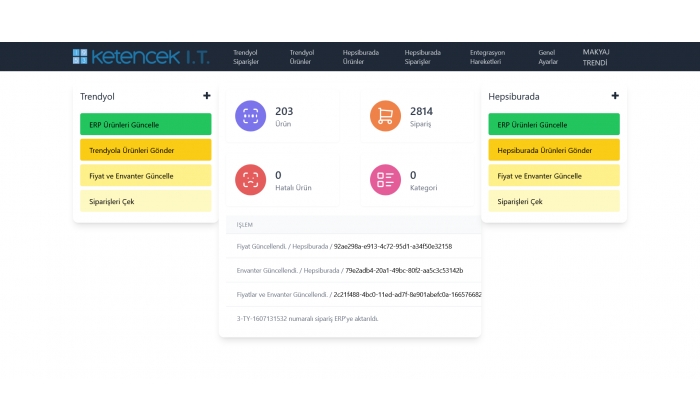Image resolution: width=700 pixels, height=420 pixels.
Task: Open Hepsiburada Ürünler menu
Action: coord(361,57)
